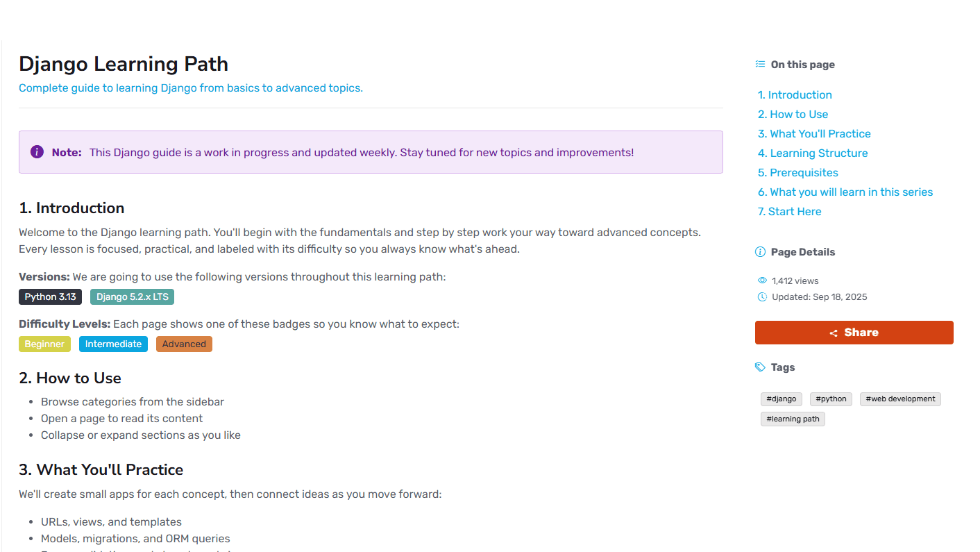Click the eye icon next to 1,412 views

tap(762, 281)
